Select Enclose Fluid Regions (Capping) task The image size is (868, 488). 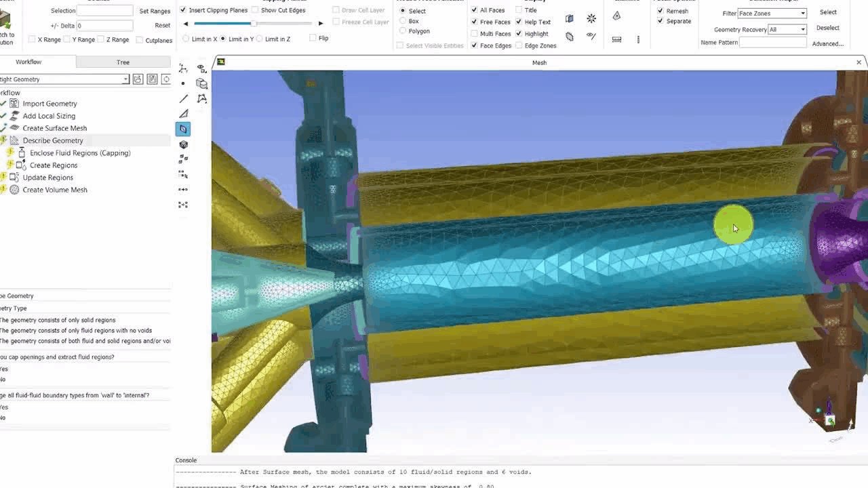tap(80, 153)
